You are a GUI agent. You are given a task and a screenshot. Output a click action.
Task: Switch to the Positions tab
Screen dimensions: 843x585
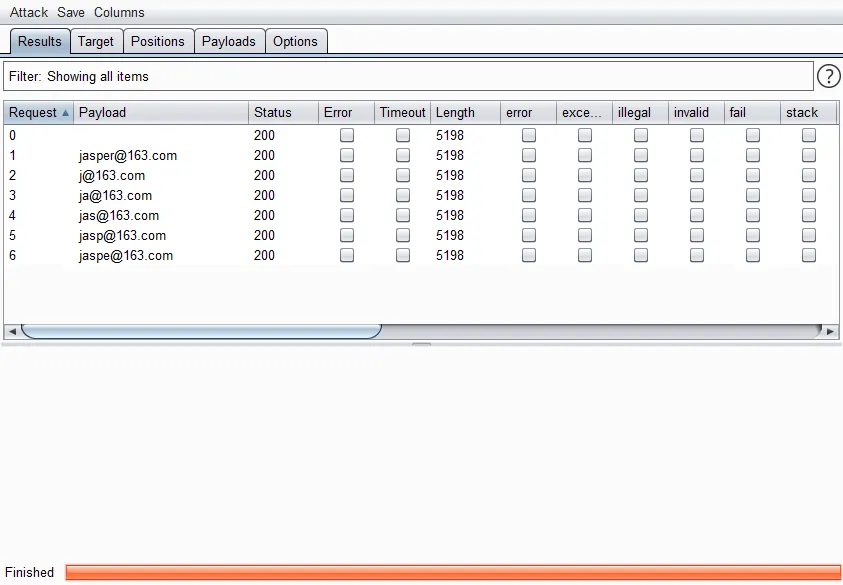[158, 41]
